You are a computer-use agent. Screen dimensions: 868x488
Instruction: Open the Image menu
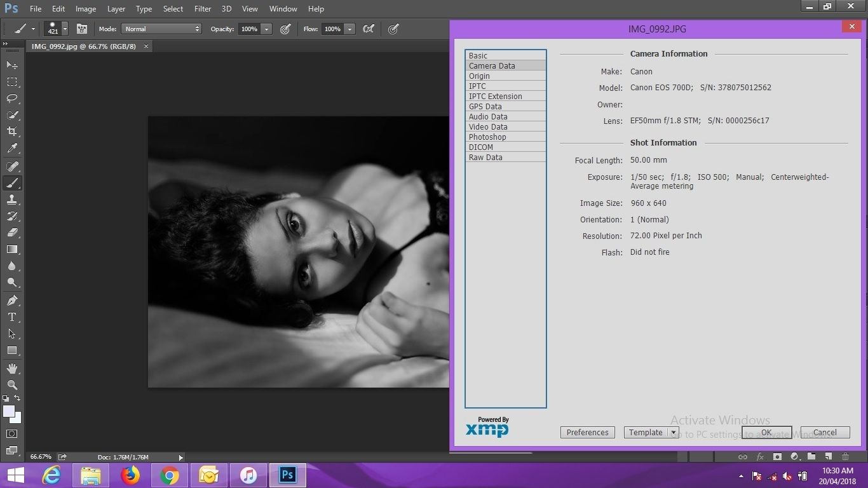click(x=86, y=9)
